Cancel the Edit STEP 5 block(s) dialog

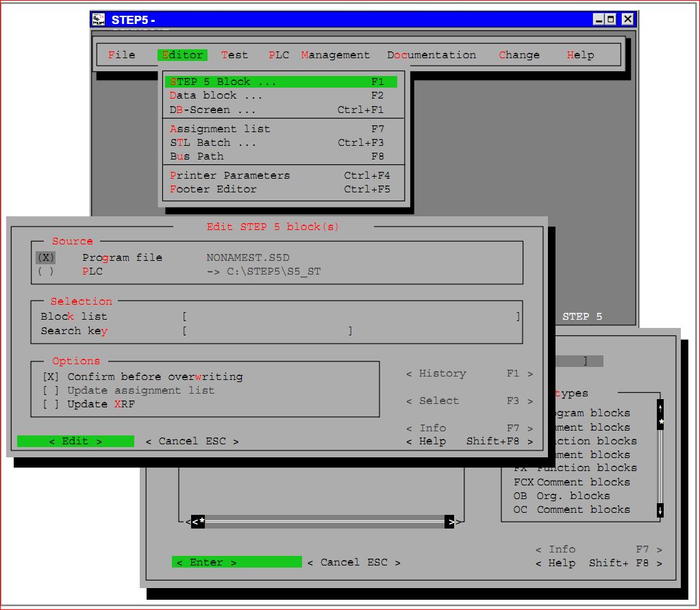click(x=192, y=442)
